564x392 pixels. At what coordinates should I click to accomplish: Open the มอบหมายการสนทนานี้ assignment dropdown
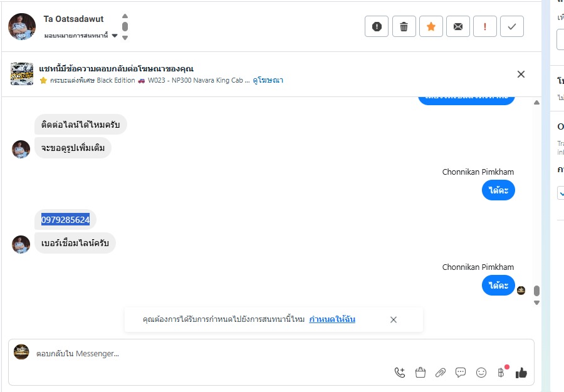81,36
